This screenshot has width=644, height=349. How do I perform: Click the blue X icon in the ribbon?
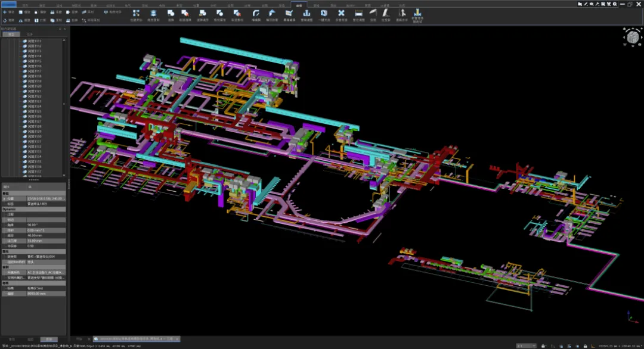pyautogui.click(x=341, y=13)
